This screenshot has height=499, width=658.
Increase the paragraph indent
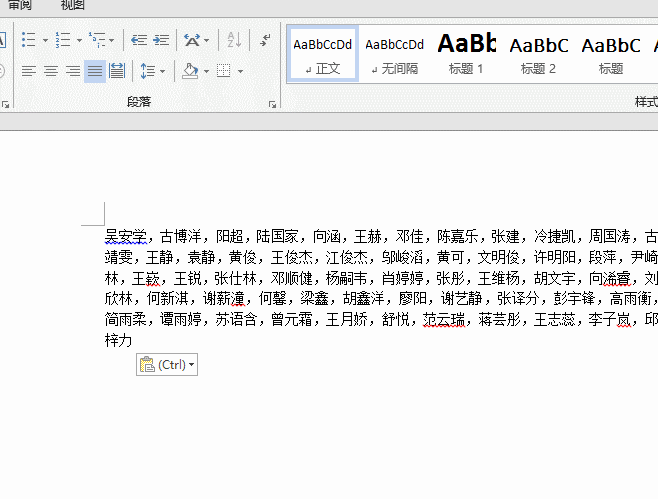point(161,40)
